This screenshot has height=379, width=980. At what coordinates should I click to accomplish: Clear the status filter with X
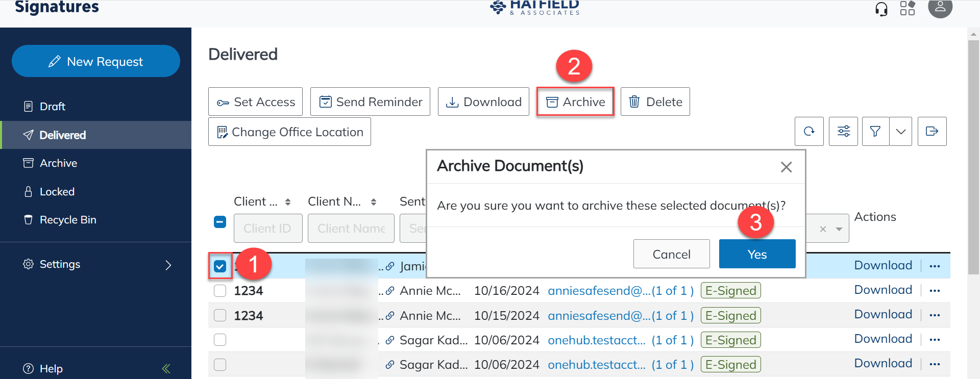point(823,229)
